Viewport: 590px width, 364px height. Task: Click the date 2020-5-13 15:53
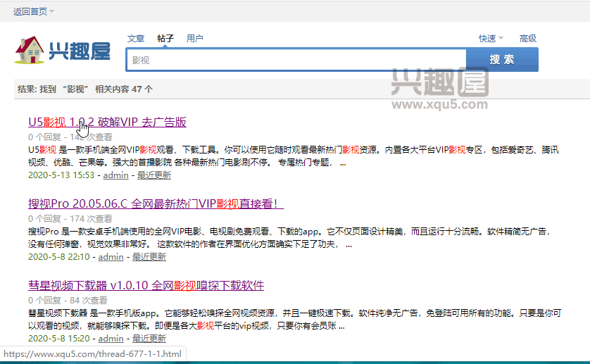[x=61, y=175]
